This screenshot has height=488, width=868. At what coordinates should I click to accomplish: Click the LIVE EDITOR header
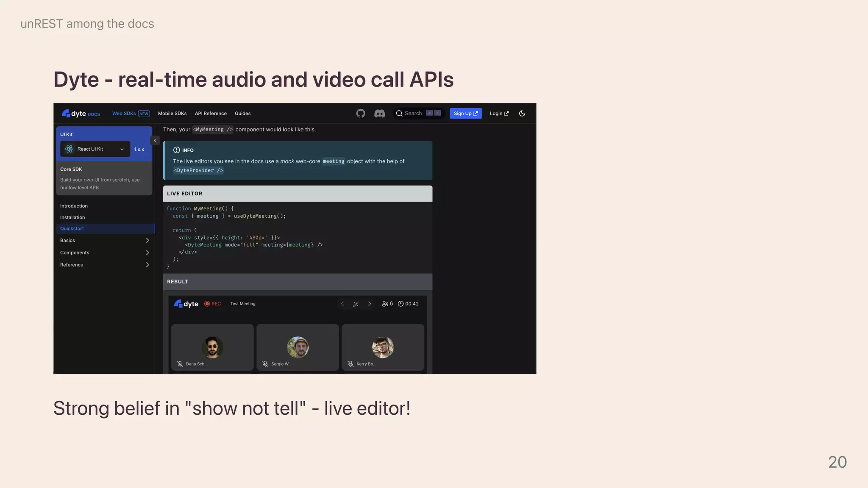tap(298, 194)
